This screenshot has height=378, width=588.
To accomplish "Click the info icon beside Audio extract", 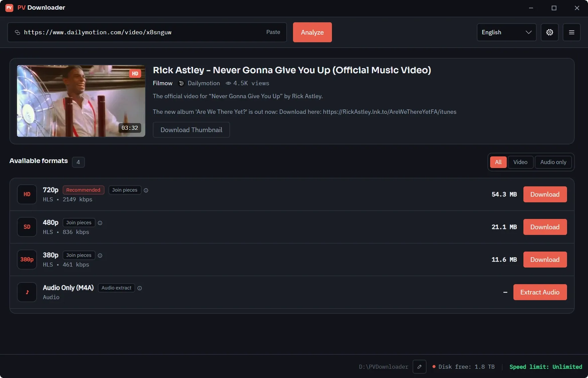I will (140, 288).
